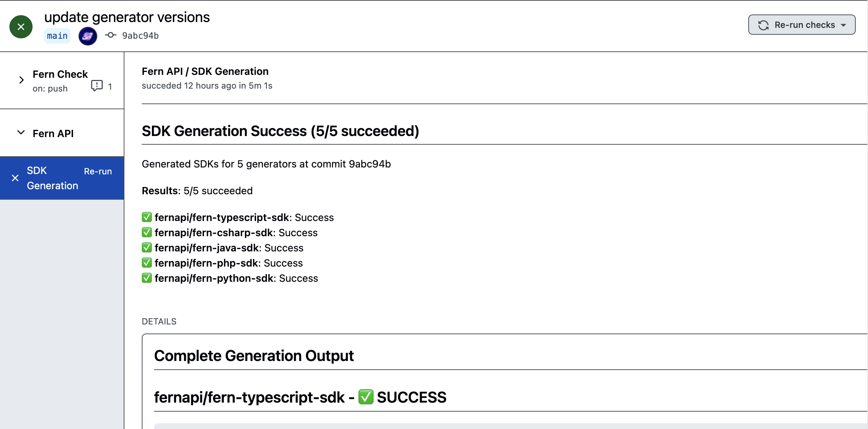Click the SUCCESS checkmark in Complete Generation Output
The width and height of the screenshot is (868, 429).
coord(366,397)
